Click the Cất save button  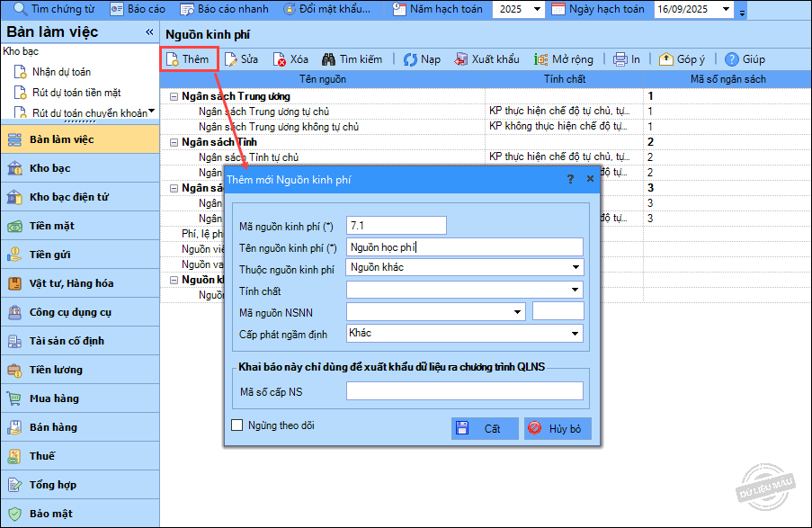tap(485, 428)
